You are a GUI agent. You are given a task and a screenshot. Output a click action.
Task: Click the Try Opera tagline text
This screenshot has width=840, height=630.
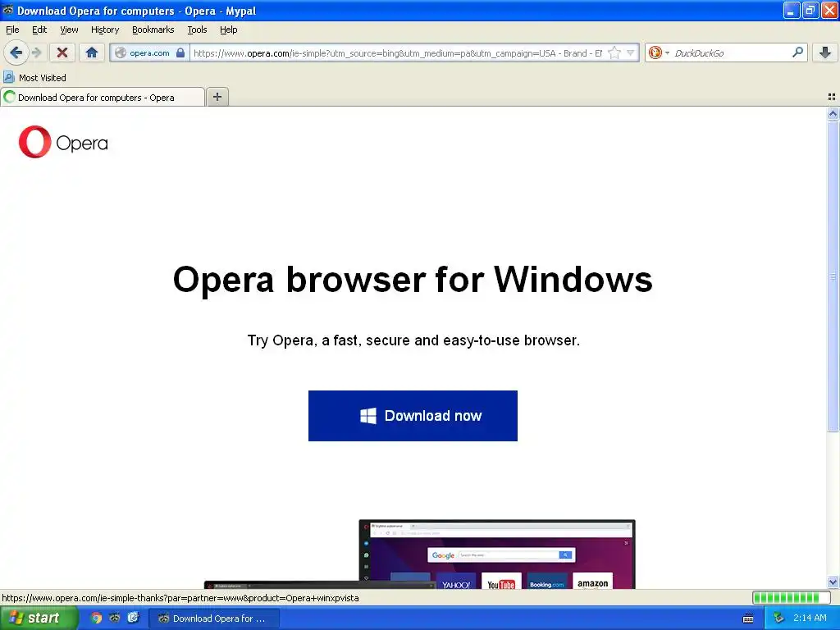413,340
